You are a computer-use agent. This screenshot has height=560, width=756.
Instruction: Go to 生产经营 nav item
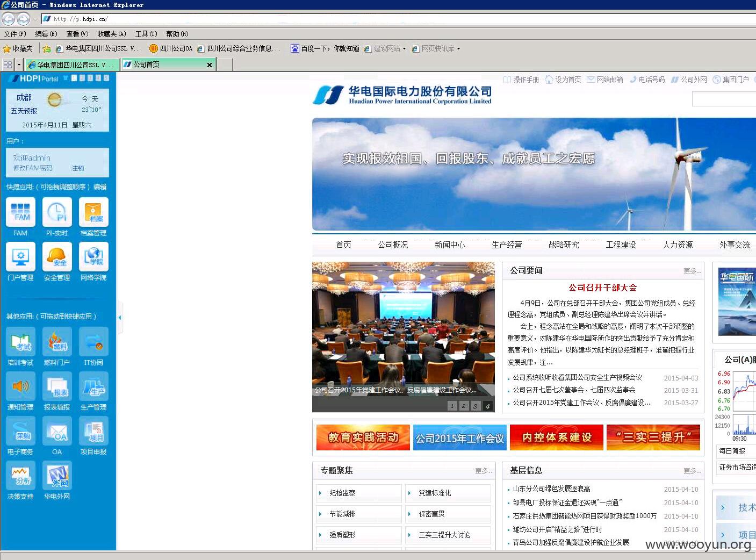507,245
